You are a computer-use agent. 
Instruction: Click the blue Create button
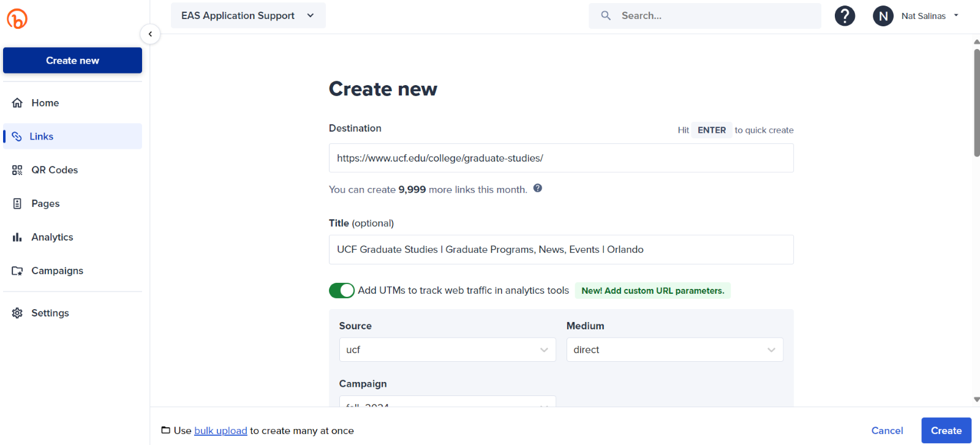[x=946, y=430]
